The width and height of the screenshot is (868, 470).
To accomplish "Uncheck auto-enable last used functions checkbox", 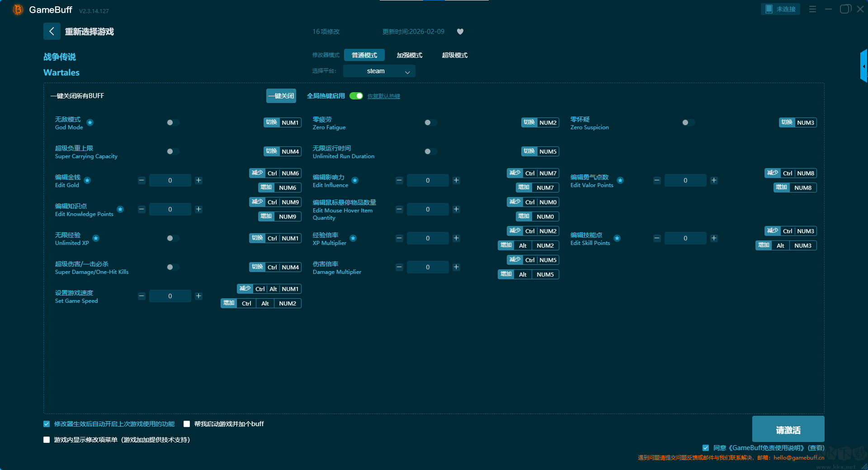I will tap(47, 424).
